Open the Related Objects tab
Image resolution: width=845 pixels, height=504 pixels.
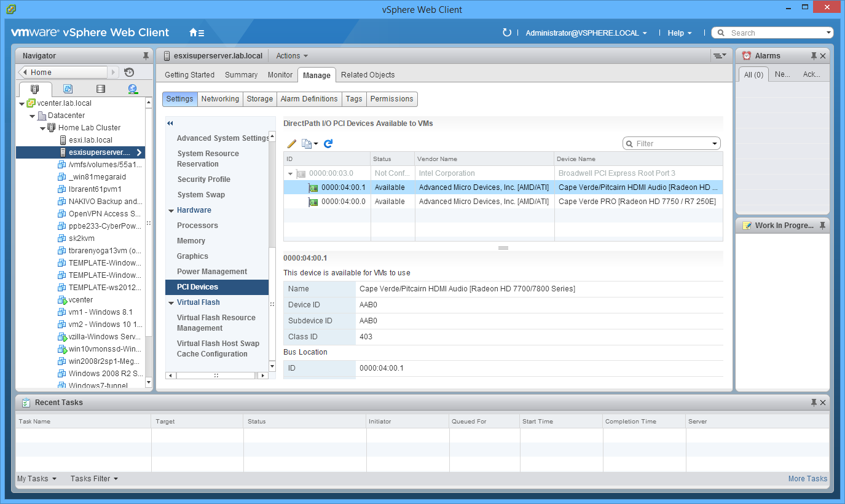pyautogui.click(x=368, y=75)
